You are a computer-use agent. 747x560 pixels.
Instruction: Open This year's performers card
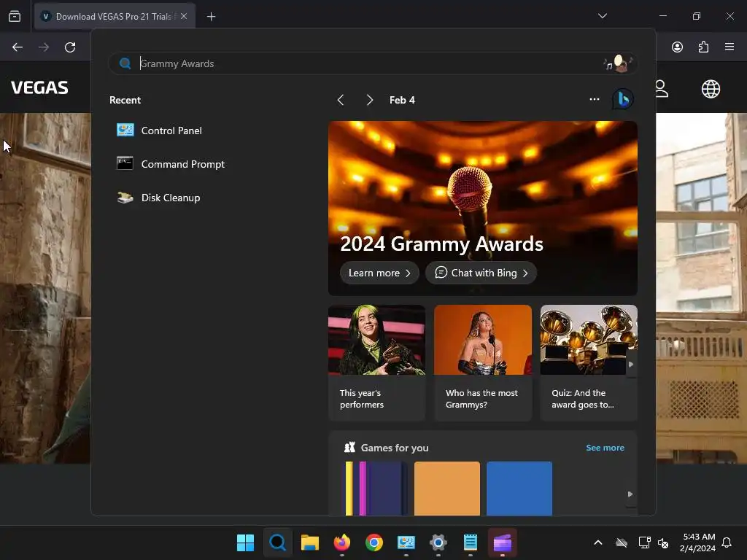coord(376,363)
